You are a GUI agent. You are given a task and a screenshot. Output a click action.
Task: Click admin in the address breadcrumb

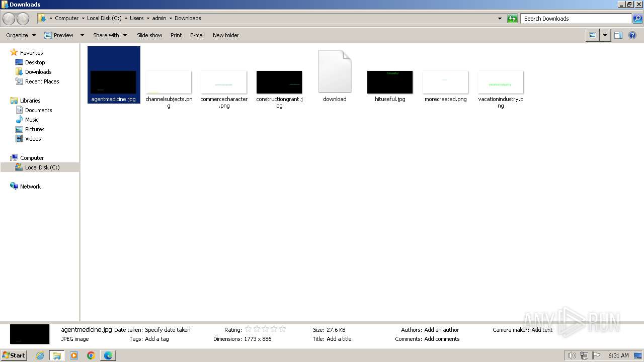point(159,18)
